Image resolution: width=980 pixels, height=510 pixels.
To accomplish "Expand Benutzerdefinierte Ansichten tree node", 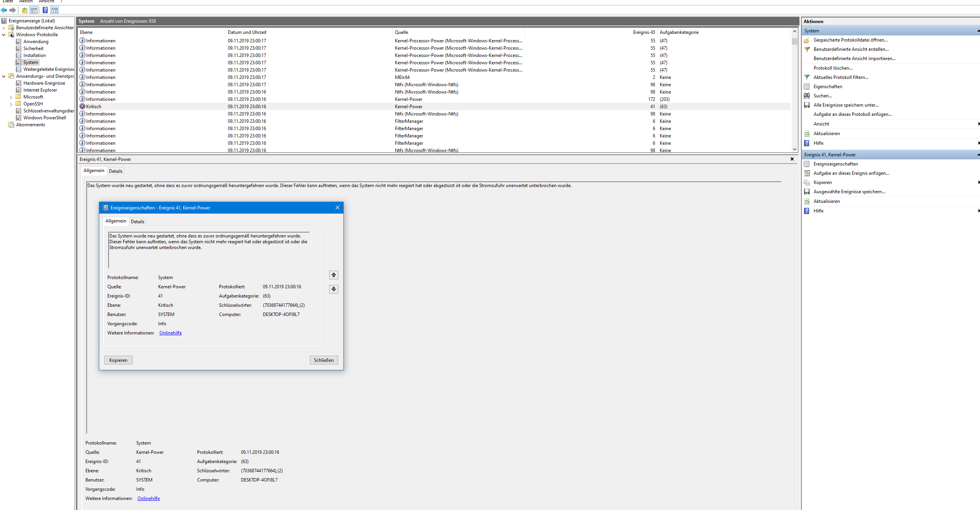I will [4, 28].
